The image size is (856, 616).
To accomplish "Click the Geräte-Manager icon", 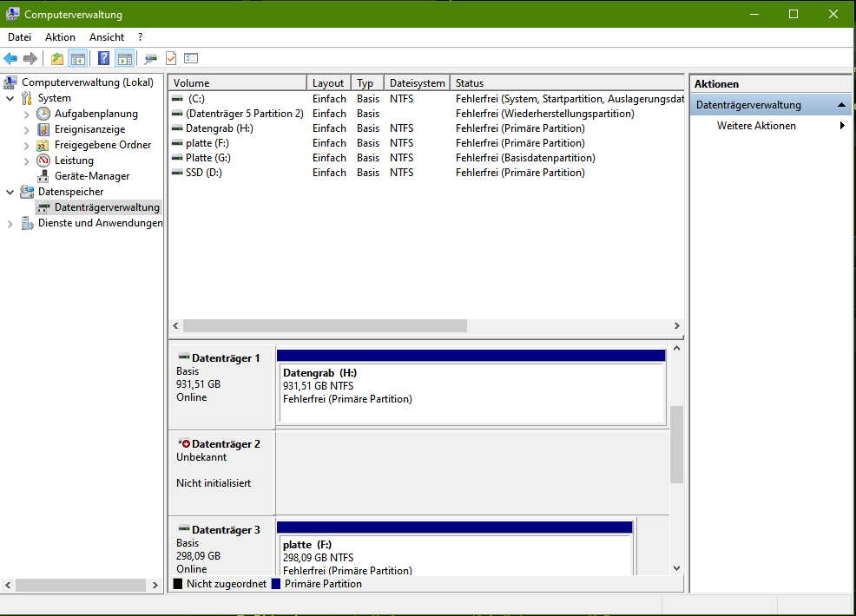I will coord(43,176).
